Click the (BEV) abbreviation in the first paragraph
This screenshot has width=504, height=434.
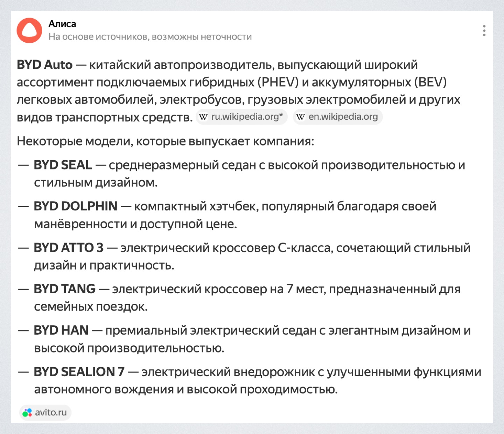[x=430, y=82]
